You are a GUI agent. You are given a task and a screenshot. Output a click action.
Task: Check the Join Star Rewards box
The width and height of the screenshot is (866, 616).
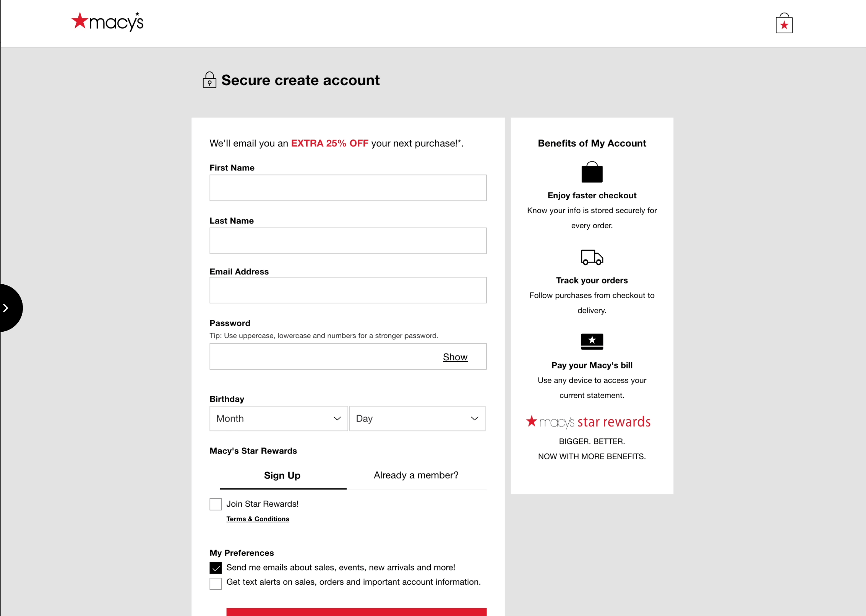[x=216, y=504]
